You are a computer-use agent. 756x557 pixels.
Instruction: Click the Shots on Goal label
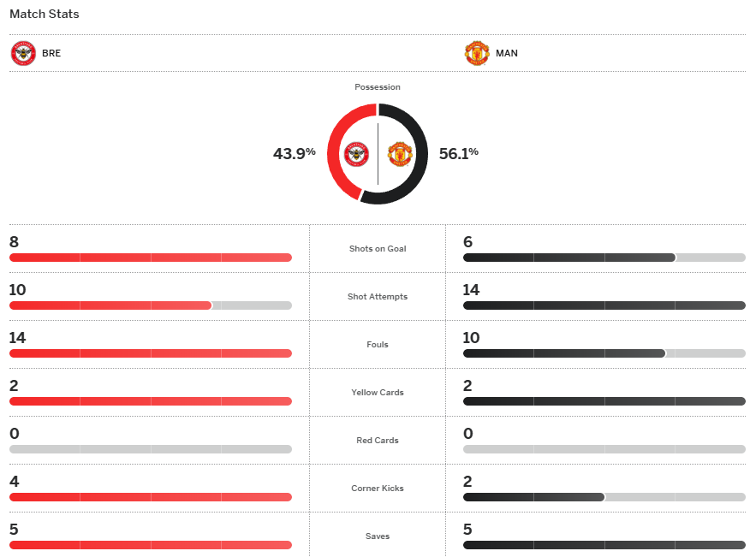point(378,249)
